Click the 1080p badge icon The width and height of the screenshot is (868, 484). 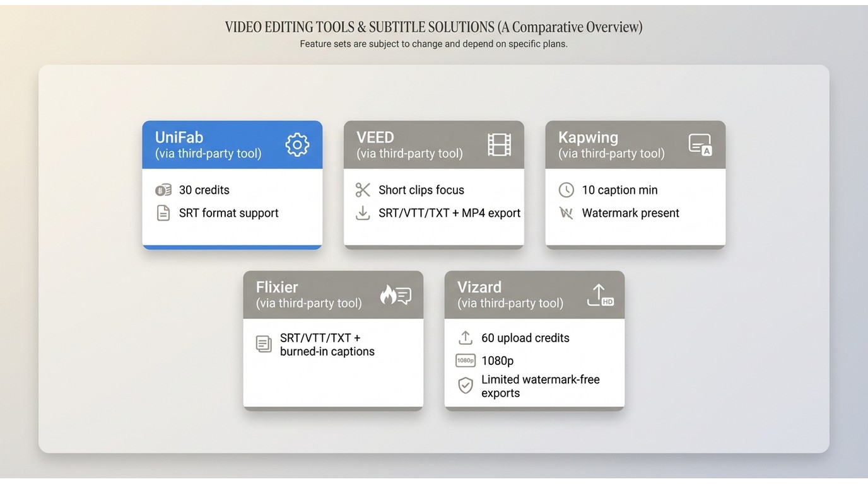point(466,360)
